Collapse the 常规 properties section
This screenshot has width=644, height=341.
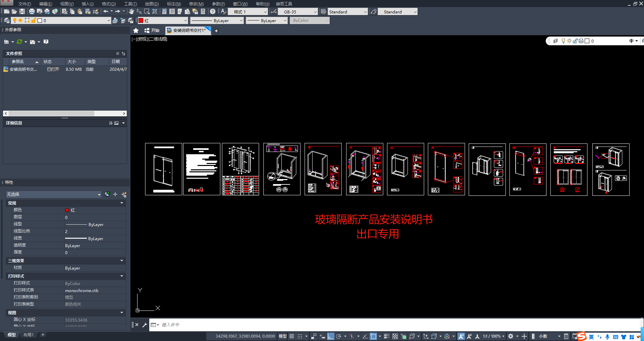coord(121,203)
